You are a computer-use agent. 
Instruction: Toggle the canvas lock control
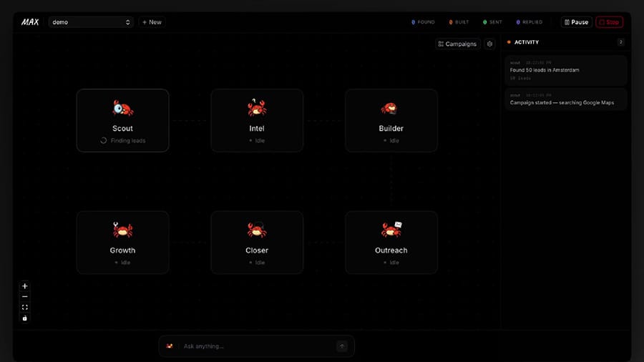coord(25,318)
